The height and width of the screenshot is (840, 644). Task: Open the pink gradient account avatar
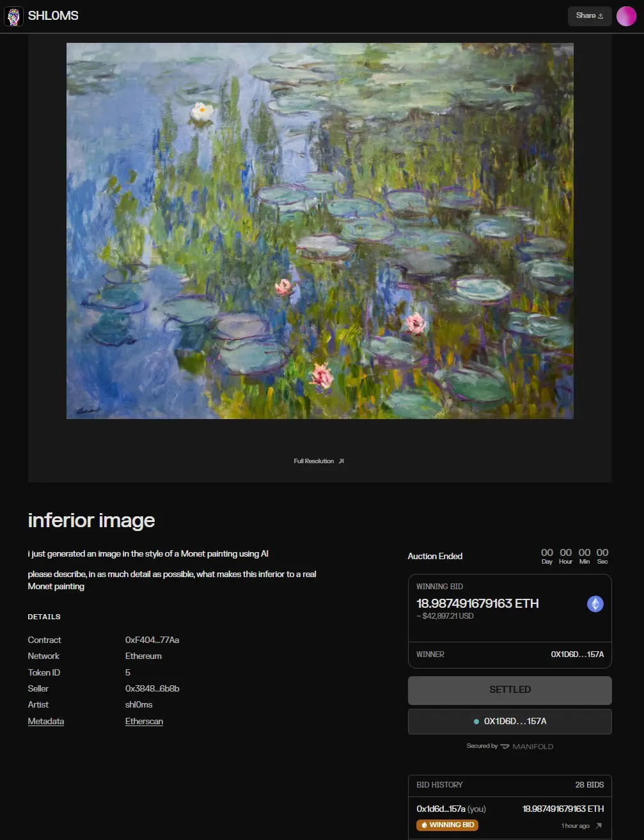pos(626,16)
